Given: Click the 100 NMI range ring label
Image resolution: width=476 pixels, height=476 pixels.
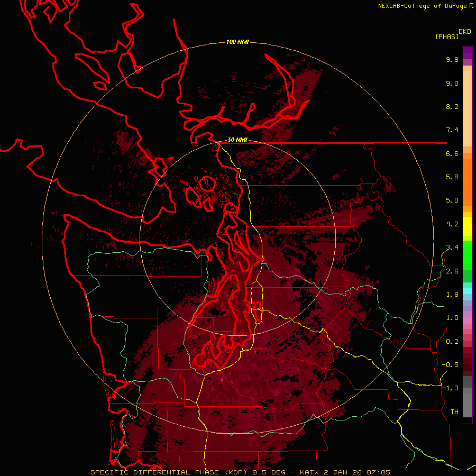Looking at the screenshot, I should coord(237,42).
